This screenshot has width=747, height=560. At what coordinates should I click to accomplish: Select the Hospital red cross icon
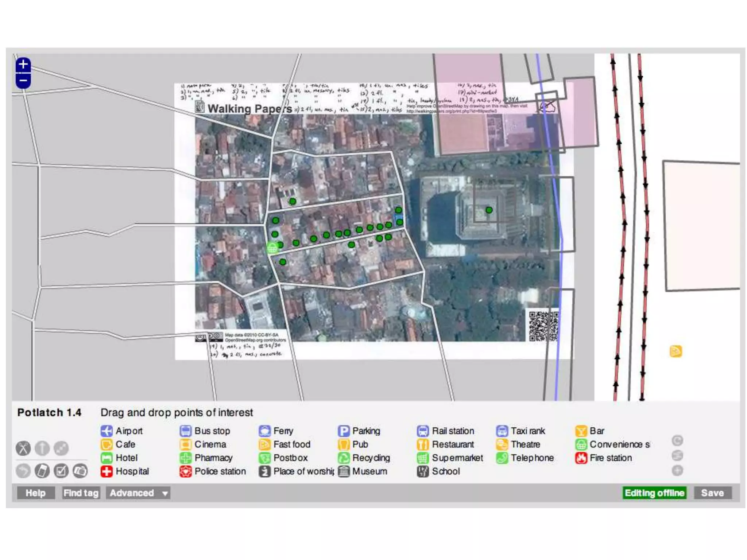click(107, 471)
